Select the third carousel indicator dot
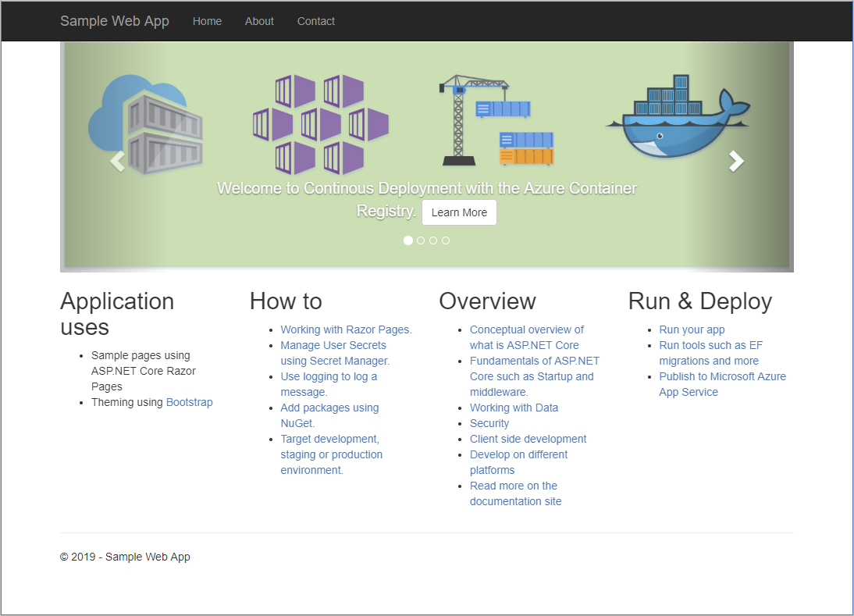Viewport: 854px width, 616px height. [x=433, y=240]
